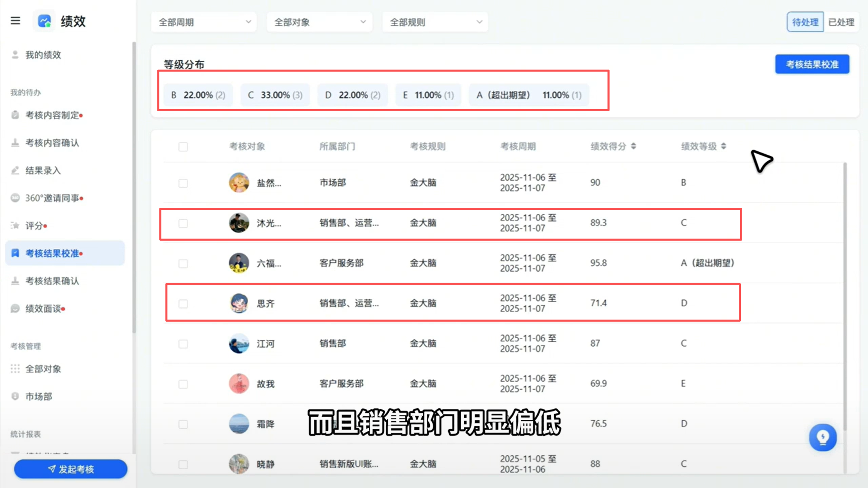Image resolution: width=868 pixels, height=488 pixels.
Task: Click the 发起考核 button
Action: (x=71, y=469)
